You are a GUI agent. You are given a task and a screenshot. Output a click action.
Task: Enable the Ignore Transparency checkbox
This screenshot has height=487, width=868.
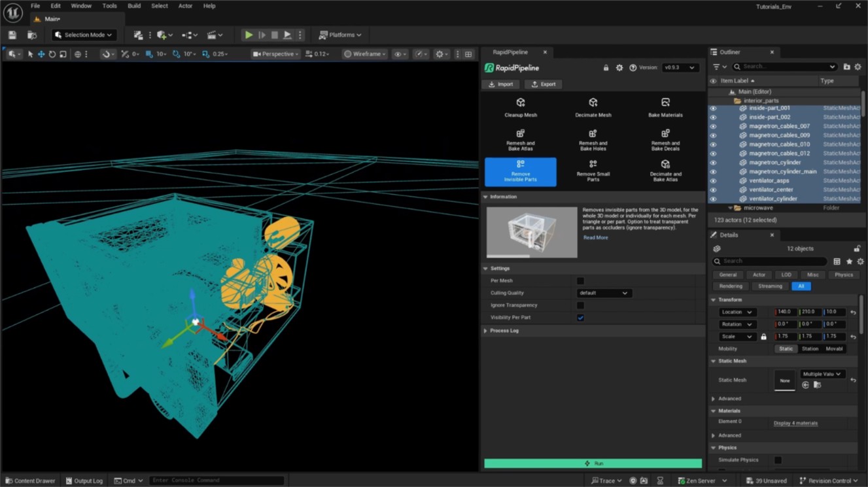580,305
